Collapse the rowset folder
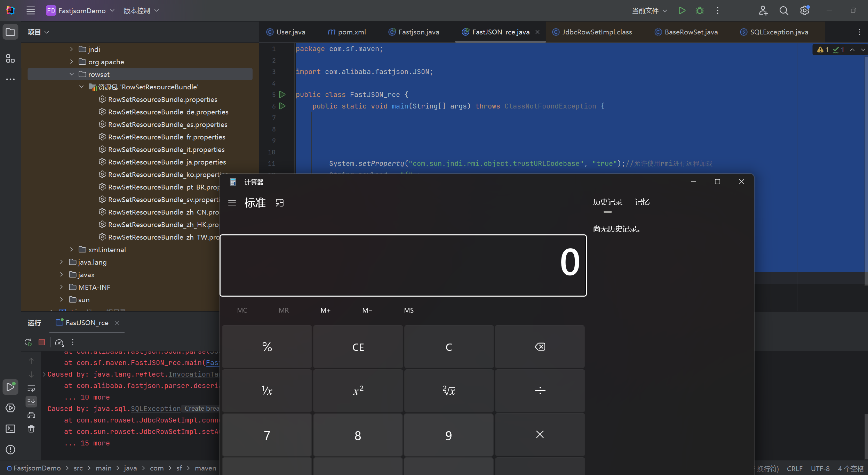Screen dimensions: 868x475 (71, 74)
